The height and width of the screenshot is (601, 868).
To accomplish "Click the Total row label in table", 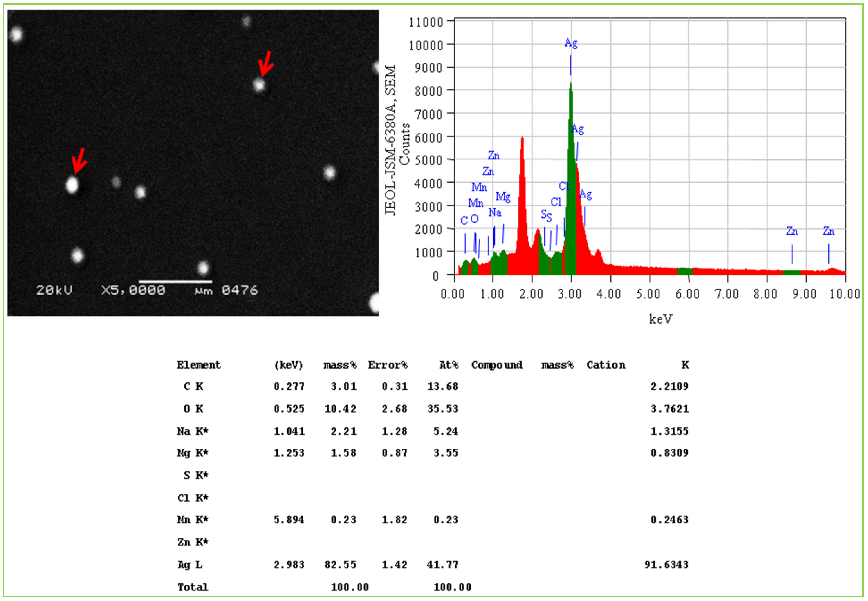I will click(x=193, y=587).
